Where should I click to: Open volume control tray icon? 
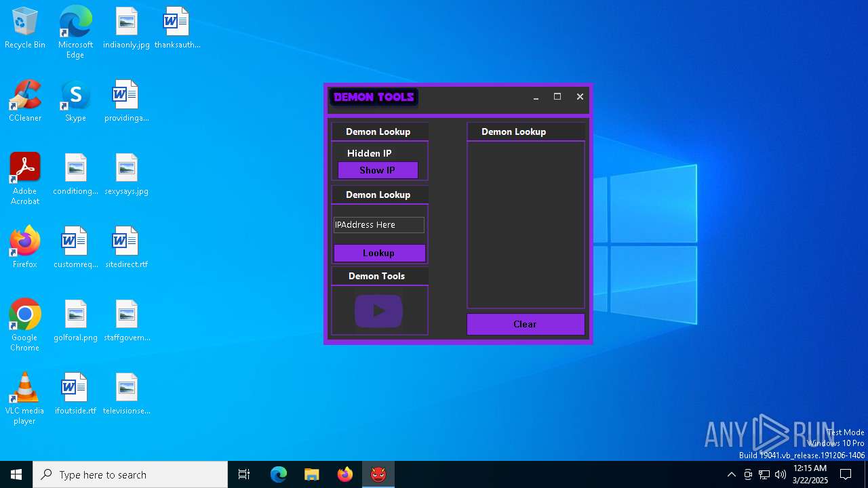(781, 474)
